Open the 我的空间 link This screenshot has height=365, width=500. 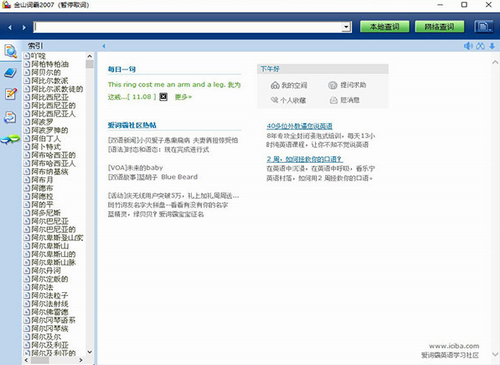pos(294,86)
